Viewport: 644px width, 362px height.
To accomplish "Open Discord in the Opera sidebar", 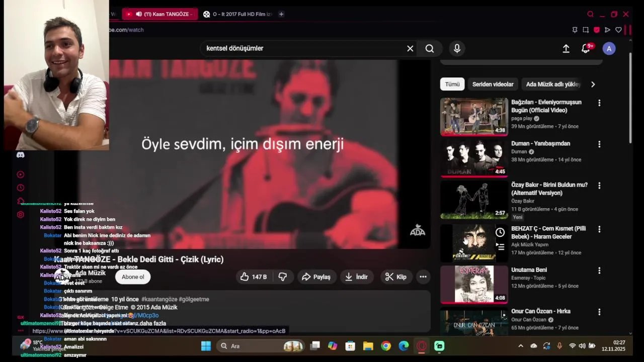I will pyautogui.click(x=21, y=155).
